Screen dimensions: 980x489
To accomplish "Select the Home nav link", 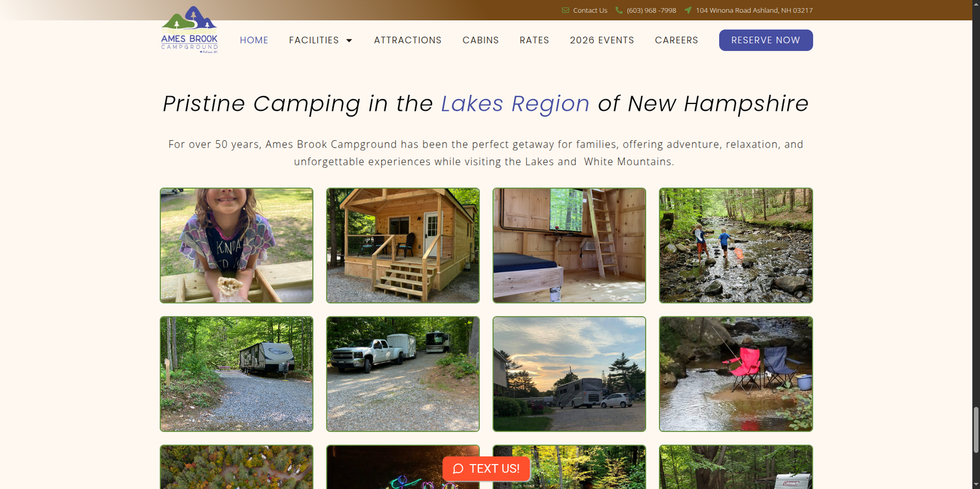I will coord(254,40).
